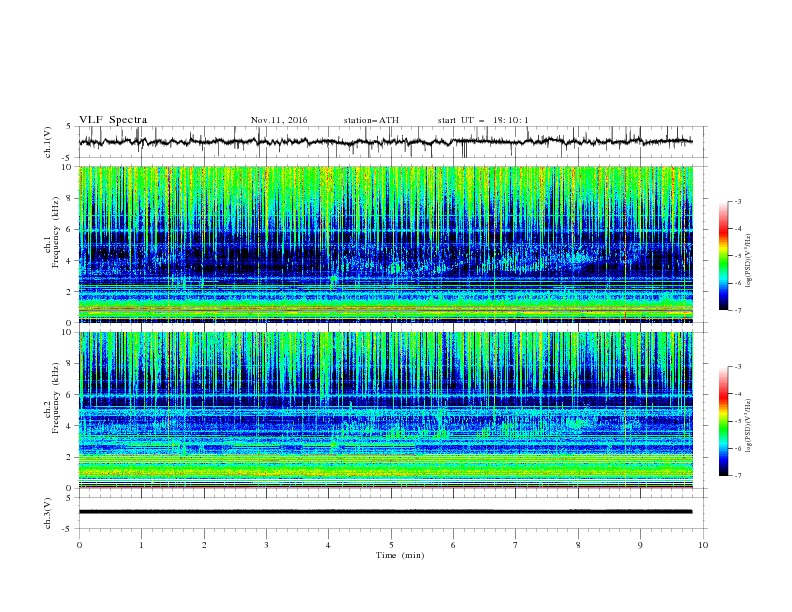Click the ch.1 frequency tick label "2"
This screenshot has width=792, height=612.
pyautogui.click(x=70, y=291)
